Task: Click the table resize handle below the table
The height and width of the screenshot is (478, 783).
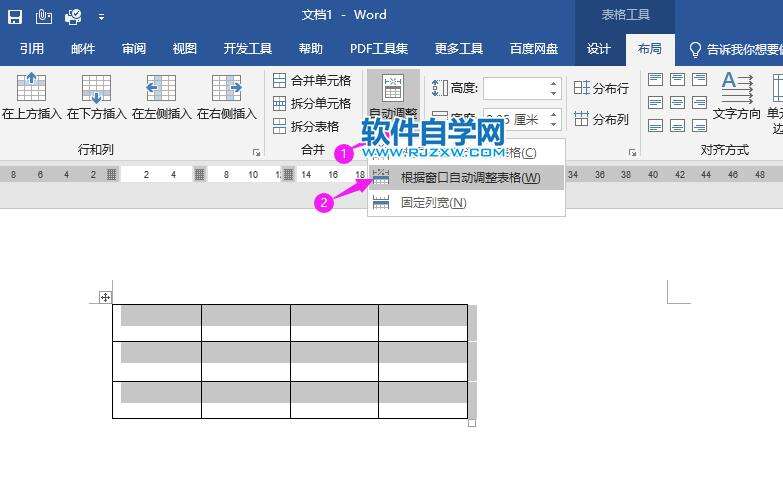Action: pyautogui.click(x=472, y=424)
